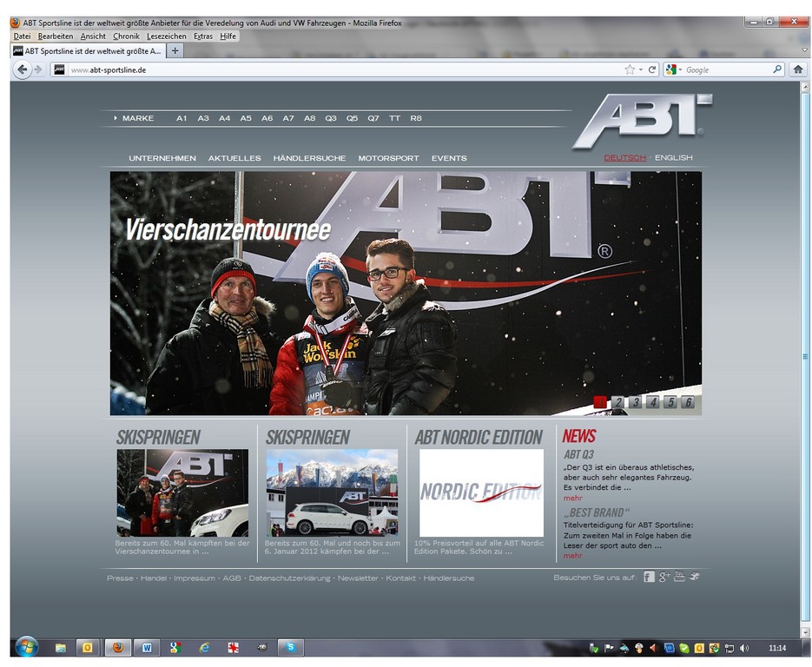
Task: Open the Hilfe menu
Action: (x=228, y=36)
